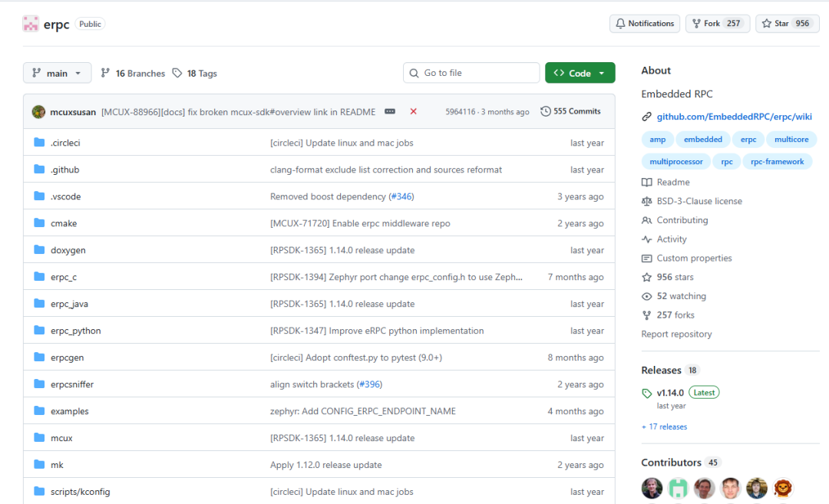Viewport: 829px width, 504px height.
Task: Select the embedded topic tag
Action: click(702, 140)
